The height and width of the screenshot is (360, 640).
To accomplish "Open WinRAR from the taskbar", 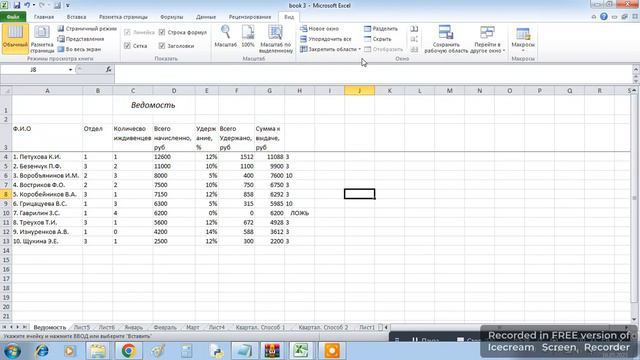I will click(272, 351).
